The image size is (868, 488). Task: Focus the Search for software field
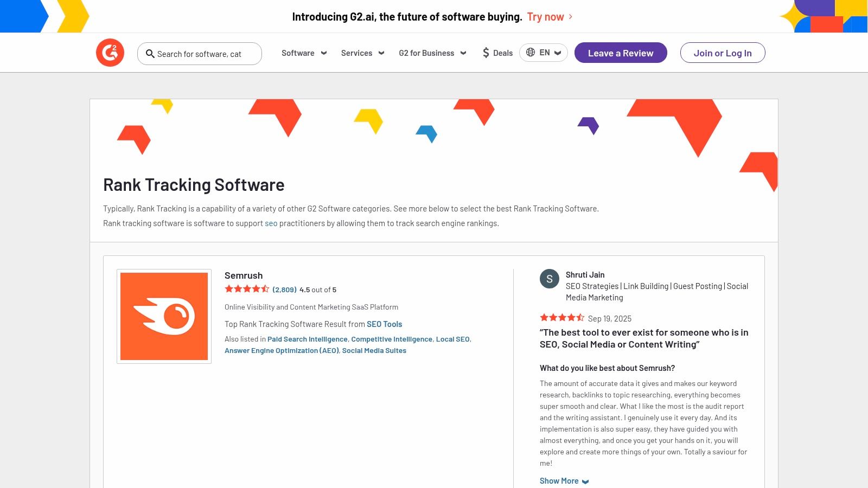[200, 54]
